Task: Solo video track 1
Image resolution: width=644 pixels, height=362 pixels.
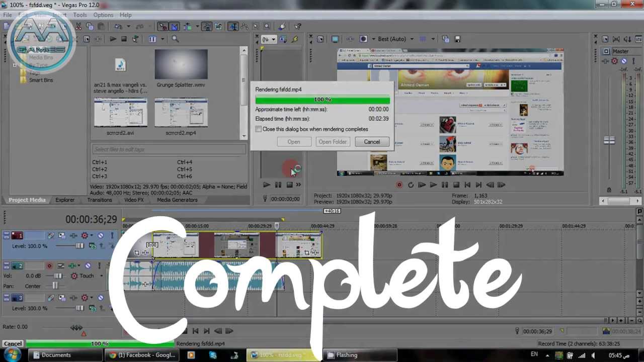Action: [112, 235]
